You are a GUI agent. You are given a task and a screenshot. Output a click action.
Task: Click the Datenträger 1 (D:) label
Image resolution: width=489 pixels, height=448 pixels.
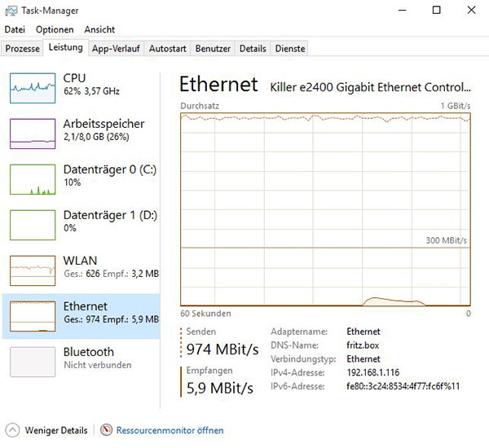(x=110, y=215)
